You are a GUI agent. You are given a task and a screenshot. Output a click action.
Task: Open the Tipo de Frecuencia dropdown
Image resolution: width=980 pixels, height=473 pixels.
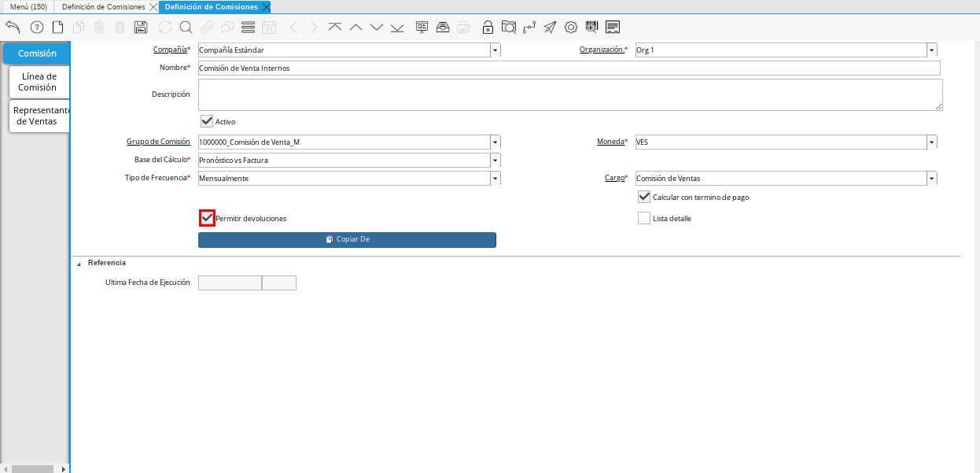click(x=495, y=178)
